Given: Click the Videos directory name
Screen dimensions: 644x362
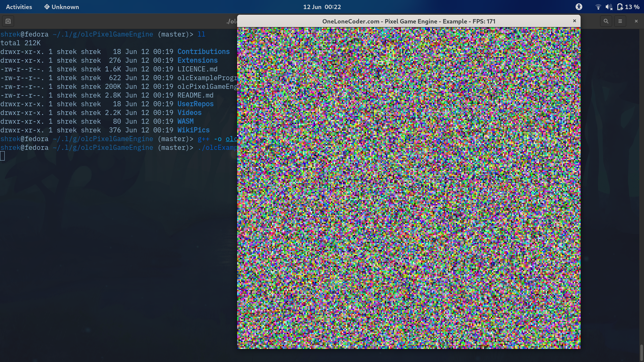Looking at the screenshot, I should pyautogui.click(x=189, y=113).
